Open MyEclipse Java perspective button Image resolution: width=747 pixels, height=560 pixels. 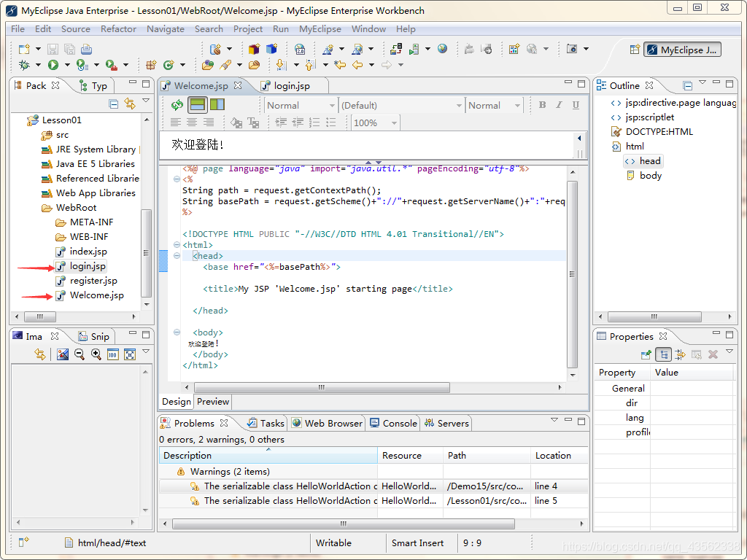coord(683,50)
